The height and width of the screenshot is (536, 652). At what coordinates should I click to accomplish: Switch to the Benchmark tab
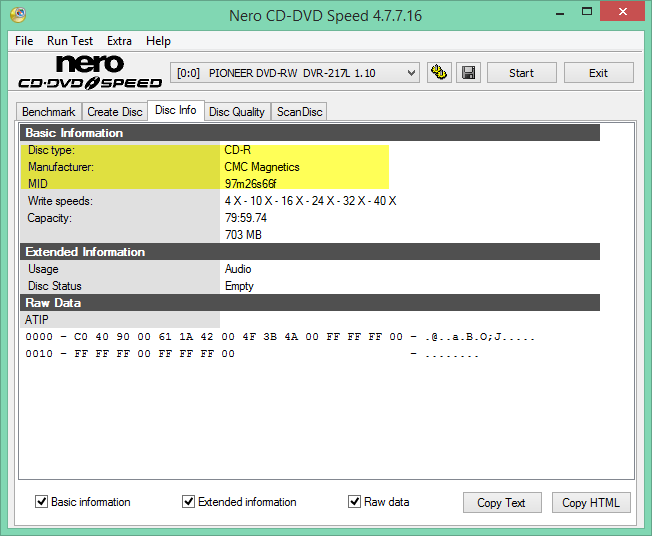49,112
